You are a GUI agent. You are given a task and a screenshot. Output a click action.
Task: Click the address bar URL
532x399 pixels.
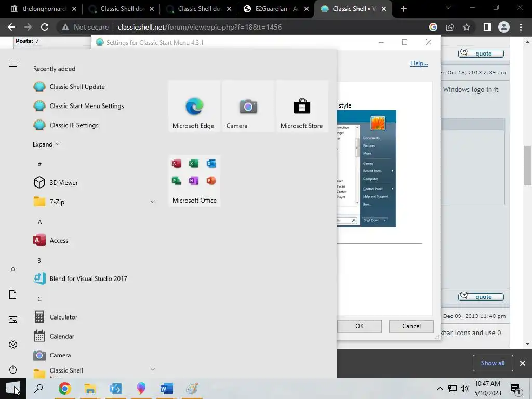pyautogui.click(x=199, y=27)
